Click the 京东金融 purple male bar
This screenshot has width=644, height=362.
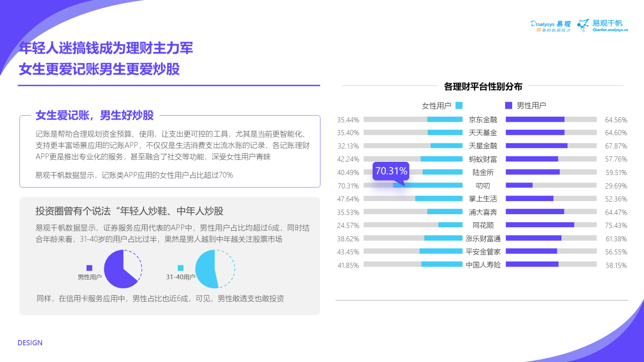click(x=535, y=119)
